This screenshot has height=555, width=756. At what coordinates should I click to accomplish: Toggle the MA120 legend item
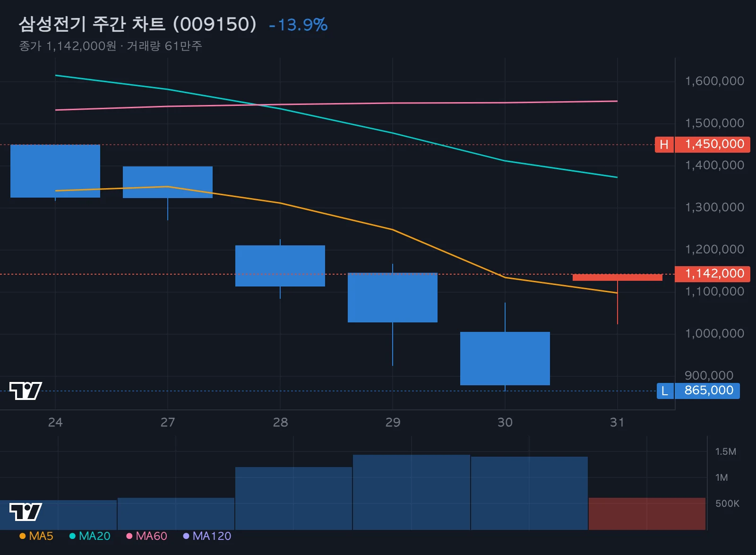(207, 536)
